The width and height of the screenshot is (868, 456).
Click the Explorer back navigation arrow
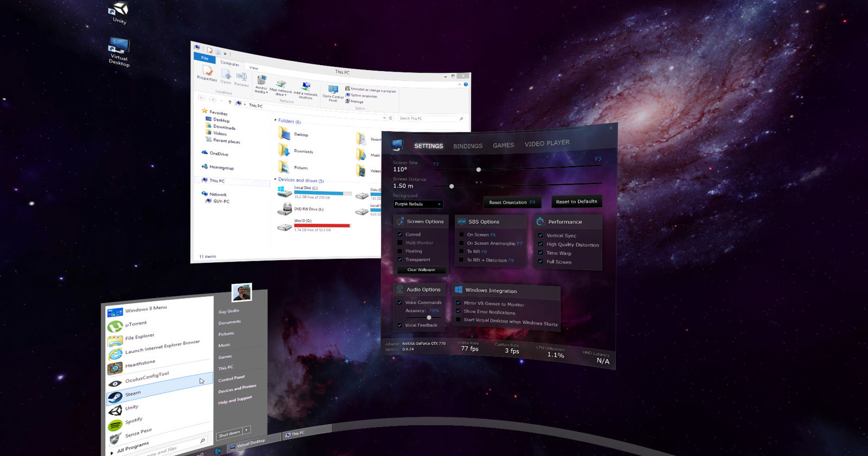point(202,98)
